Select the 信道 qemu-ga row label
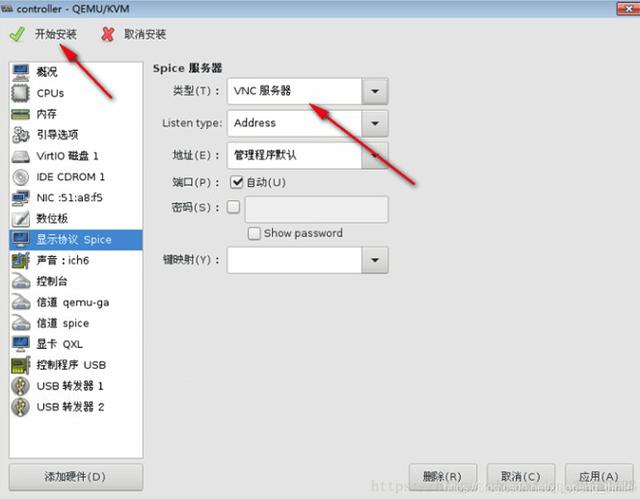Screen dimensions: 640x499 coord(73,303)
